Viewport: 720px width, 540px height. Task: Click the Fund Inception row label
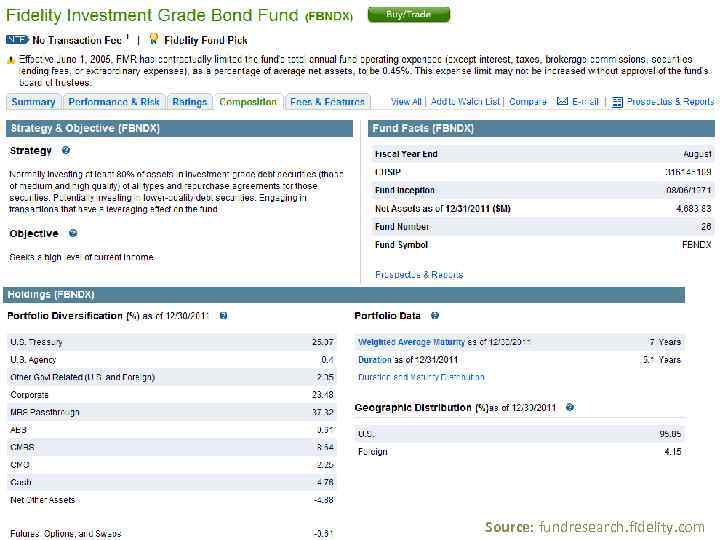[405, 190]
